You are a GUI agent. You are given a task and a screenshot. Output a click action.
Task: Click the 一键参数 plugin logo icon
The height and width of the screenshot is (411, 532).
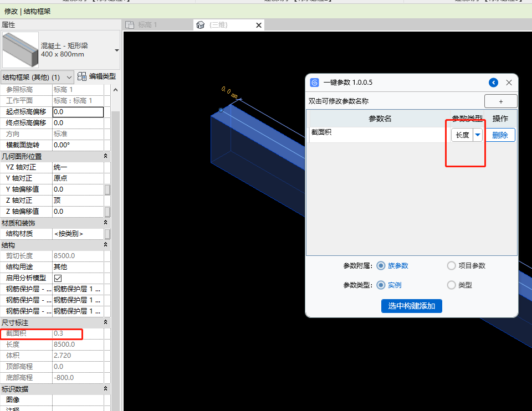[x=314, y=83]
